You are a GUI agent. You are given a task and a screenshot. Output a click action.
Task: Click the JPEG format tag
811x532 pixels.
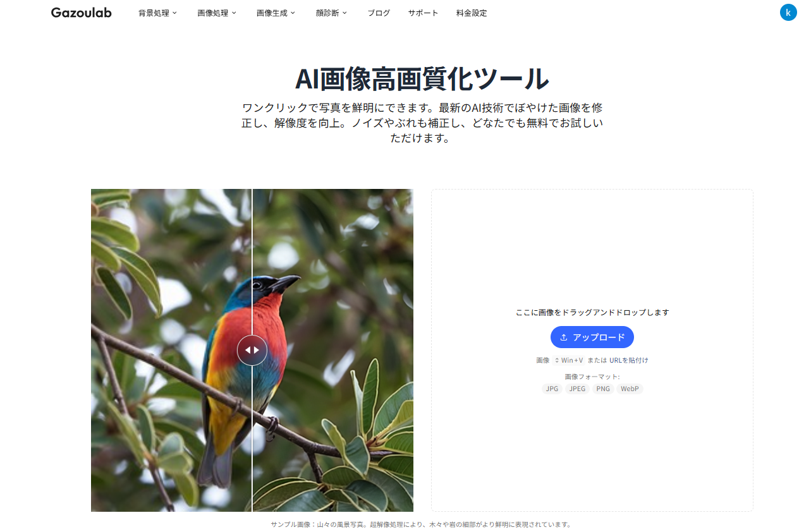tap(578, 389)
